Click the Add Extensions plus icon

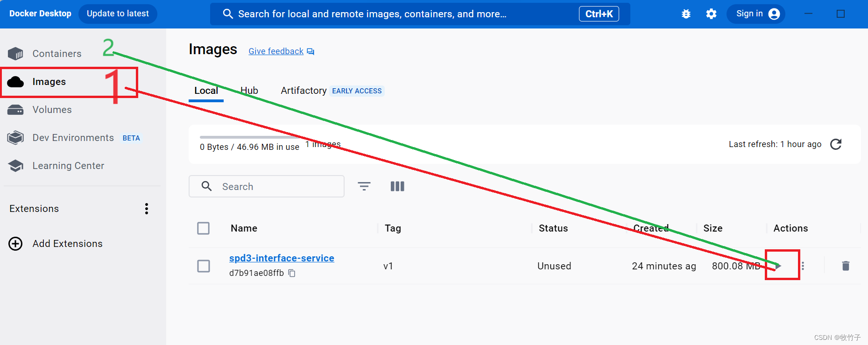click(x=15, y=244)
